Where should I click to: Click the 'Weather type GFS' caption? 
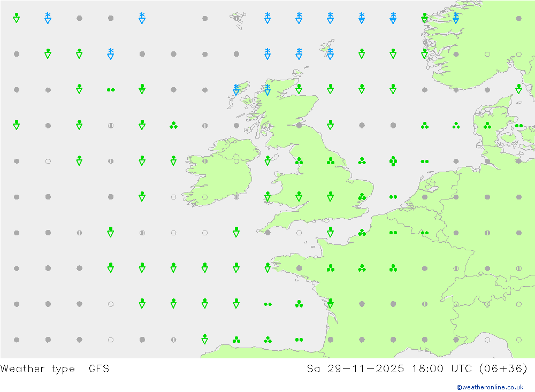(55, 369)
